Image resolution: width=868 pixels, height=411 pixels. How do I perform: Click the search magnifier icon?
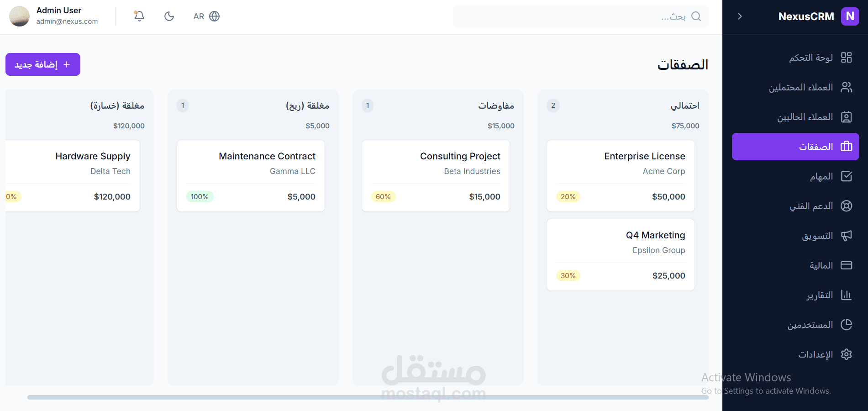(696, 16)
